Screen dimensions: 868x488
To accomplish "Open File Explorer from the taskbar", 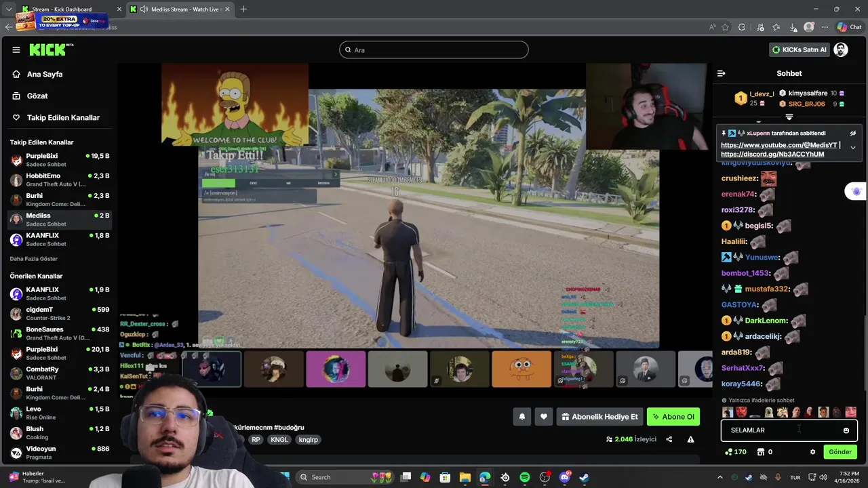I will pyautogui.click(x=465, y=477).
